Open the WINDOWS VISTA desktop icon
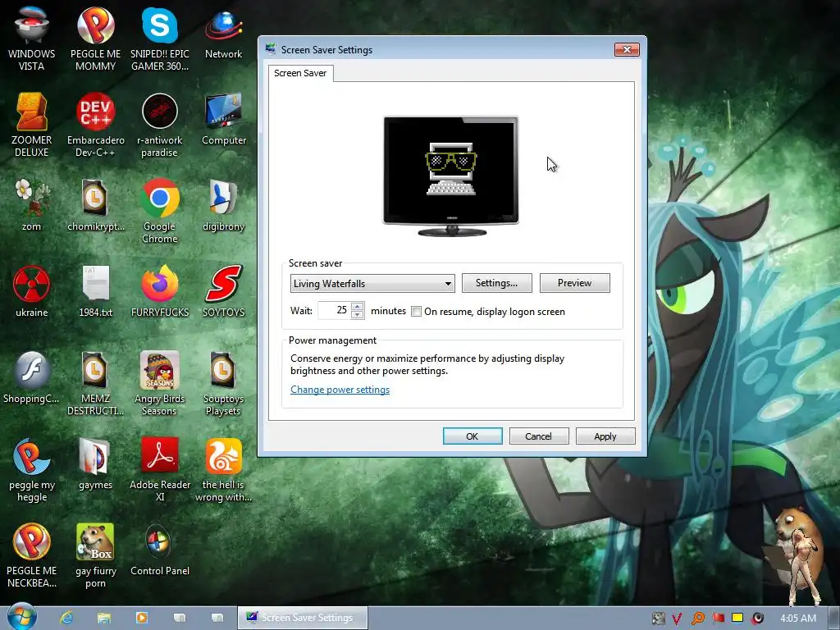 (32, 39)
